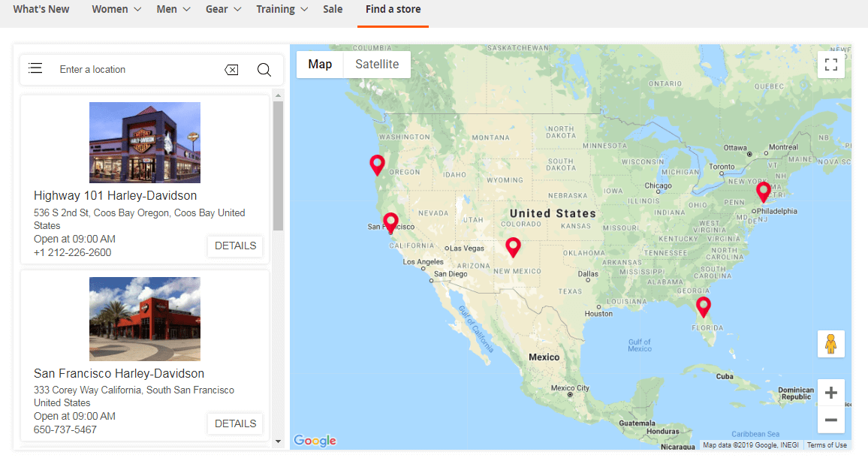
Task: Switch to the Map view type
Action: 320,65
